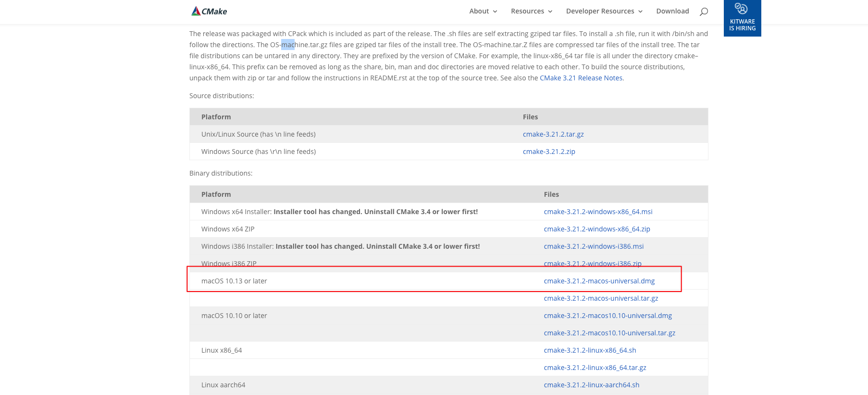
Task: Click the 'Windows i386 Installer' row text
Action: (x=340, y=246)
